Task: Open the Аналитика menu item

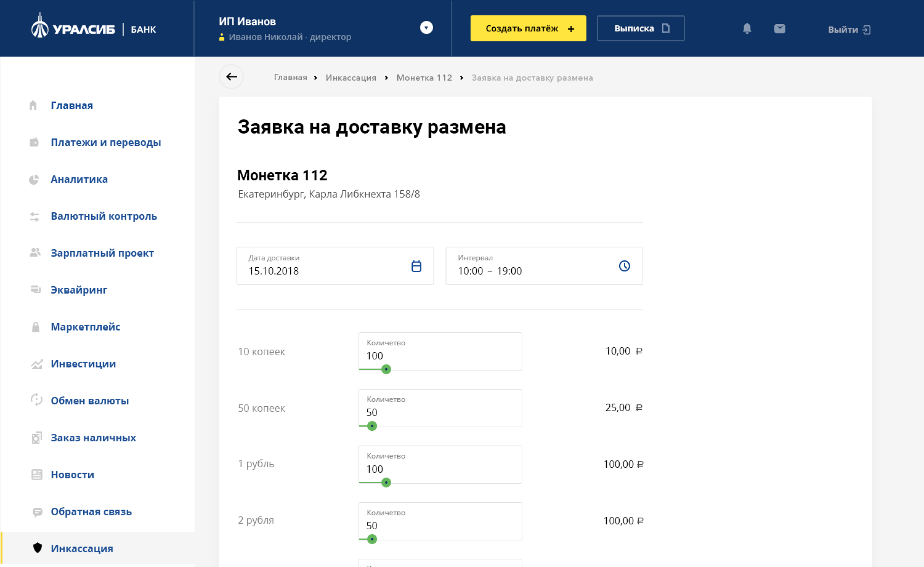Action: click(79, 179)
